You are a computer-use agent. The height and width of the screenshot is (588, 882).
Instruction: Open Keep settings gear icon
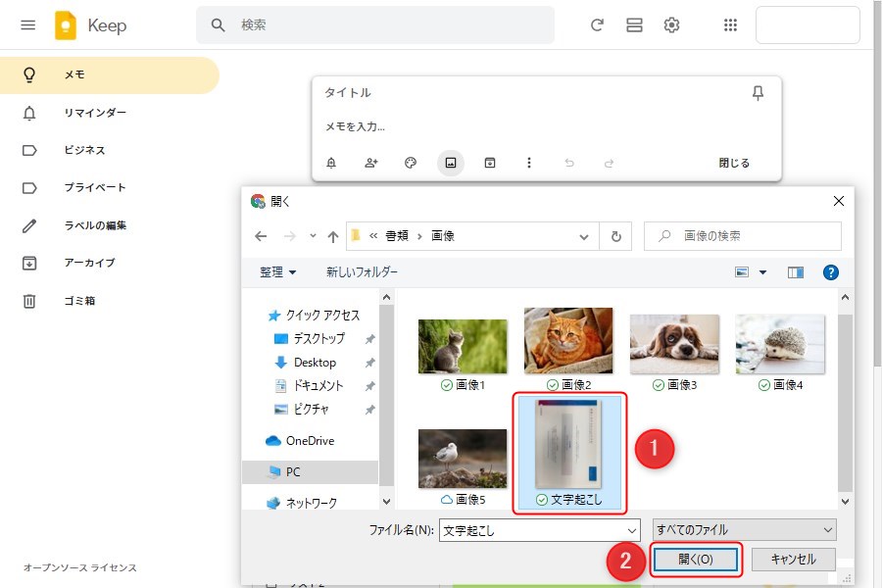tap(671, 25)
